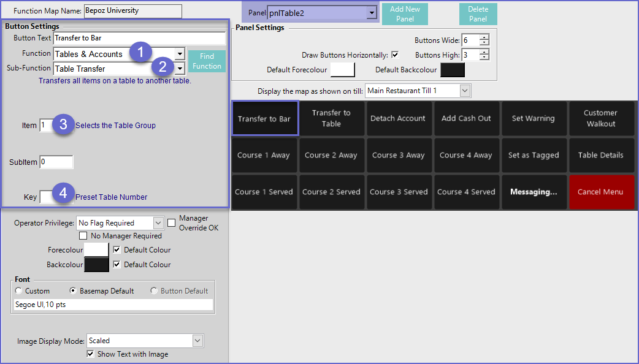Expand the Function Tables & Accounts dropdown
This screenshot has height=364, width=639.
180,54
